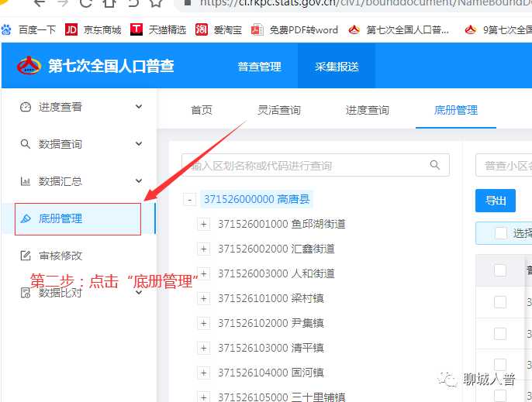Expand the 数据查询 sidebar chevron

(139, 144)
